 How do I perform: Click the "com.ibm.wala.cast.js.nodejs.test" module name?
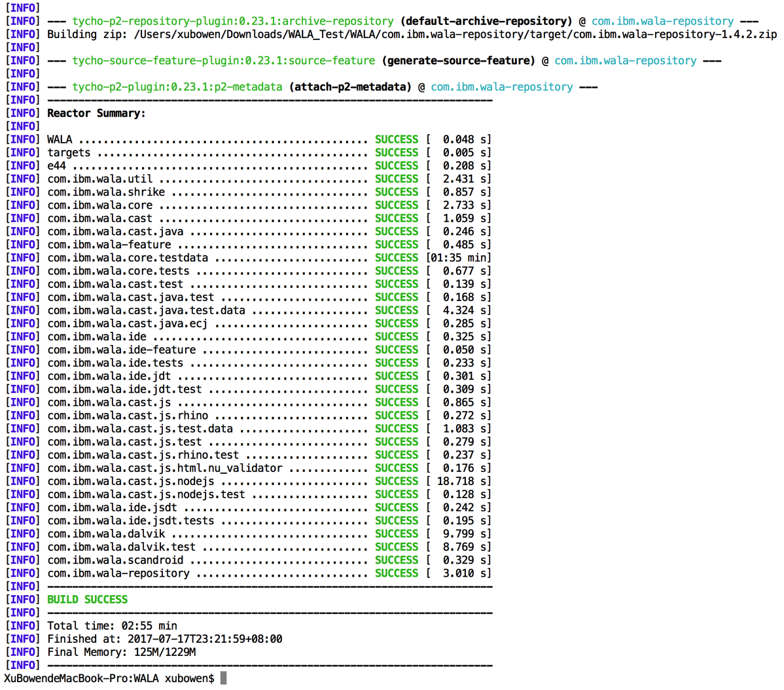(x=146, y=494)
